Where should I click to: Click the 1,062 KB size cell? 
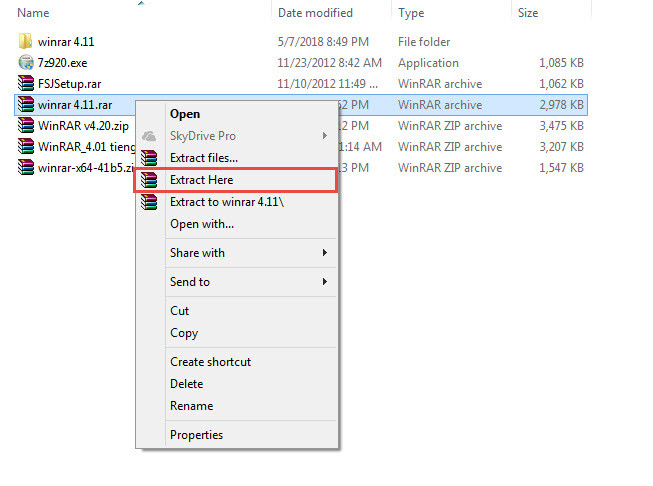click(561, 84)
